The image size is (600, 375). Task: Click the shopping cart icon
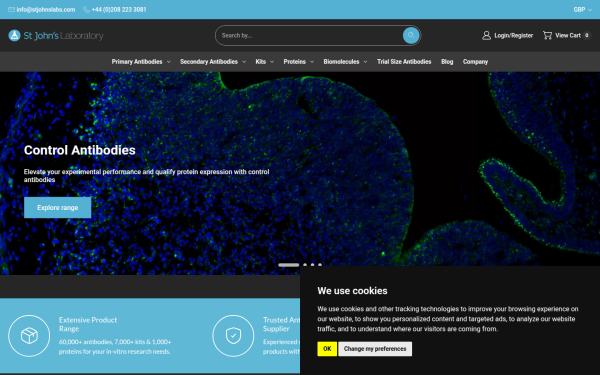point(547,36)
